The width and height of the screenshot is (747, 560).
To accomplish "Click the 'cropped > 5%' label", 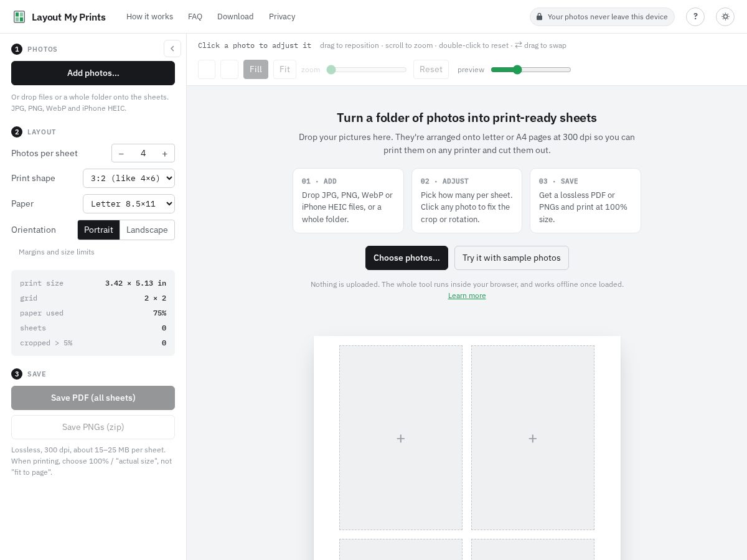I will coord(46,343).
